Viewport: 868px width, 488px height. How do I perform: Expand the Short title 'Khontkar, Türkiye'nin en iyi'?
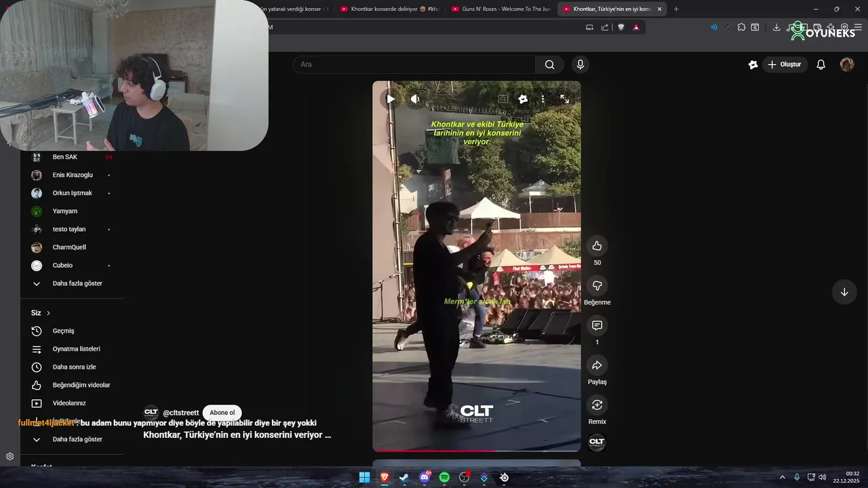point(237,434)
